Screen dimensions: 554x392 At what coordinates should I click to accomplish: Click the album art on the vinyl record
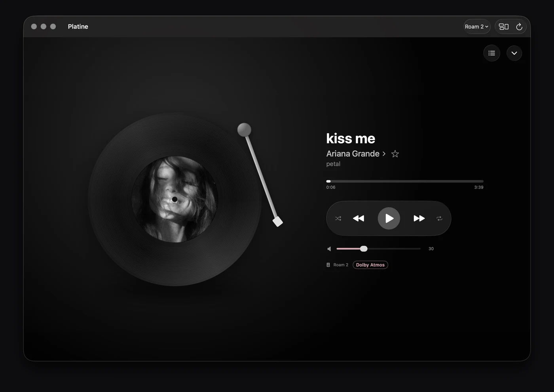(175, 199)
